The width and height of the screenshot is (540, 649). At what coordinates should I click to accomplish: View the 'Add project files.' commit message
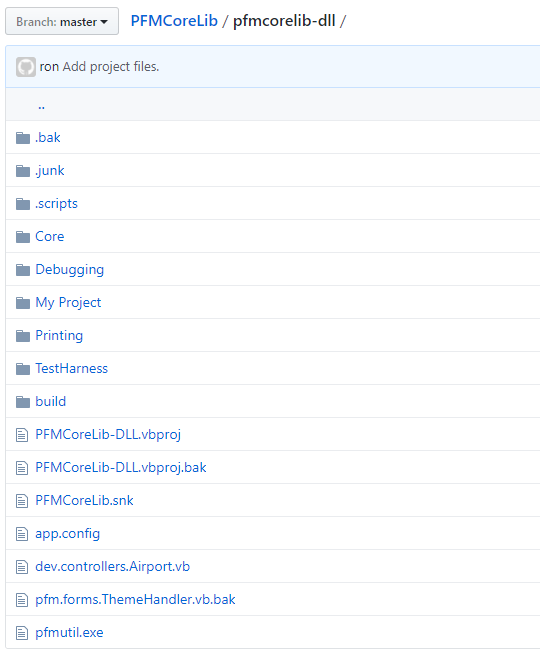point(111,67)
